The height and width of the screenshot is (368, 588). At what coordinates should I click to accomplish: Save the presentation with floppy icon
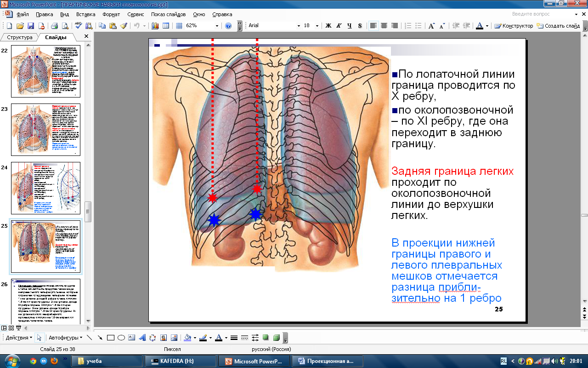point(31,26)
